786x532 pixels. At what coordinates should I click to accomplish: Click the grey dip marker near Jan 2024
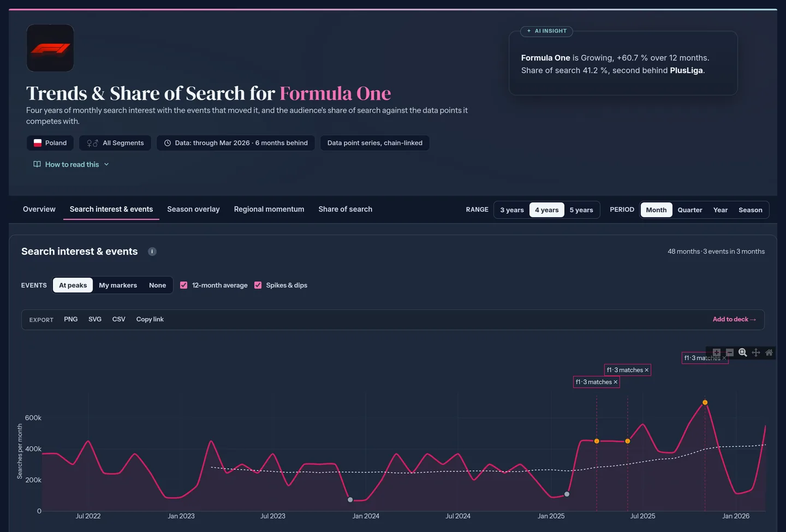(x=350, y=500)
